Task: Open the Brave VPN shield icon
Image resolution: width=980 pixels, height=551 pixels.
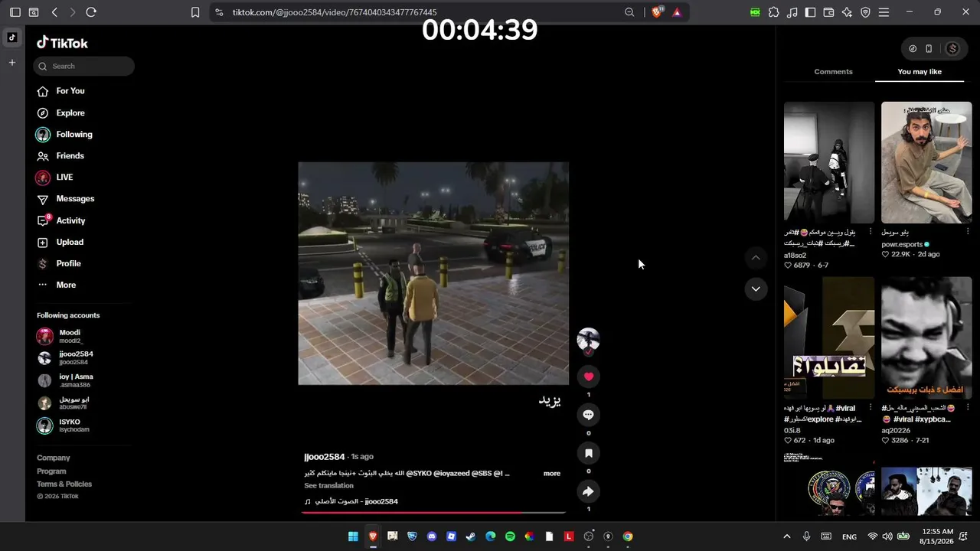Action: [865, 12]
